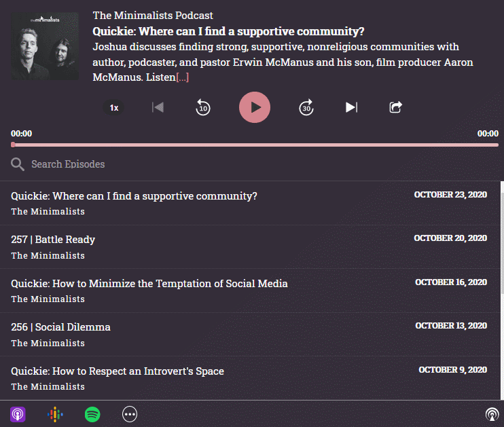Click the podcast broadcast icon at bottom right
Screen dimensions: 504x427
tap(492, 415)
